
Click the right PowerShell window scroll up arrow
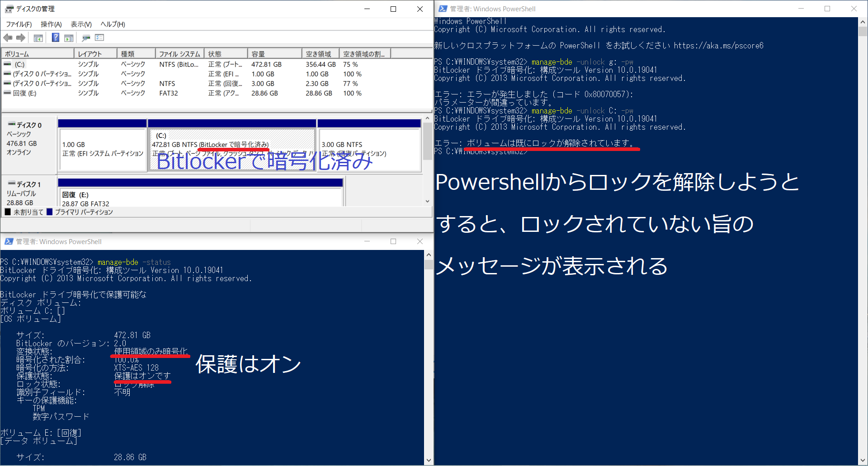pos(863,21)
